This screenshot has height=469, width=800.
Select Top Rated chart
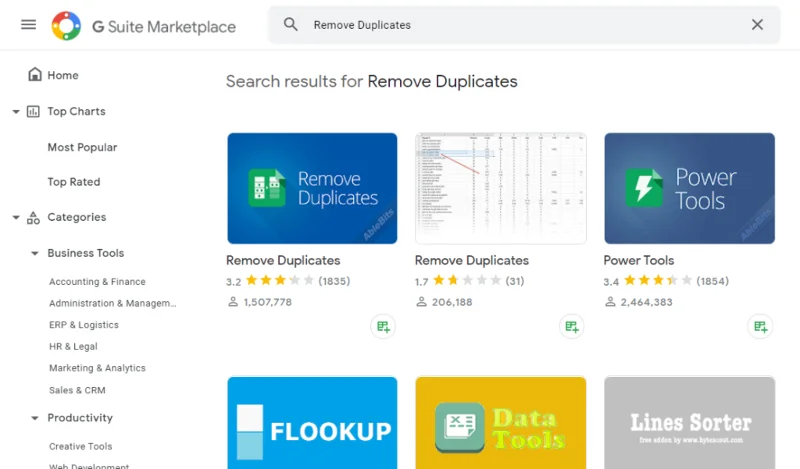73,182
